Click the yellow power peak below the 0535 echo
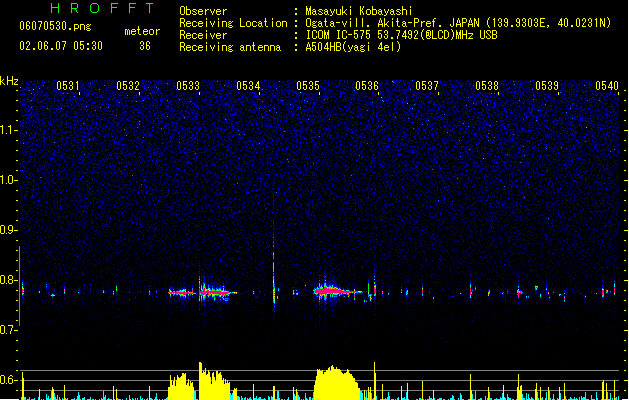Image resolution: width=629 pixels, height=400 pixels. 337,382
